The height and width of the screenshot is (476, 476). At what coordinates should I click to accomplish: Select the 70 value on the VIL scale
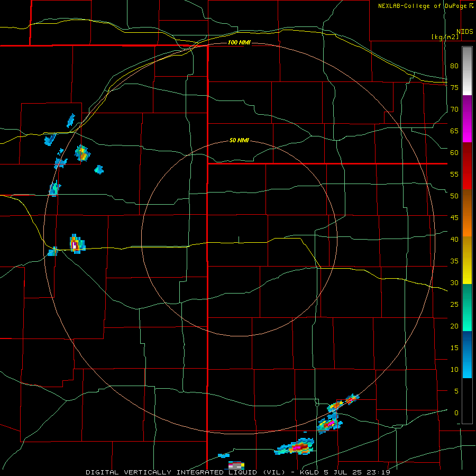454,109
